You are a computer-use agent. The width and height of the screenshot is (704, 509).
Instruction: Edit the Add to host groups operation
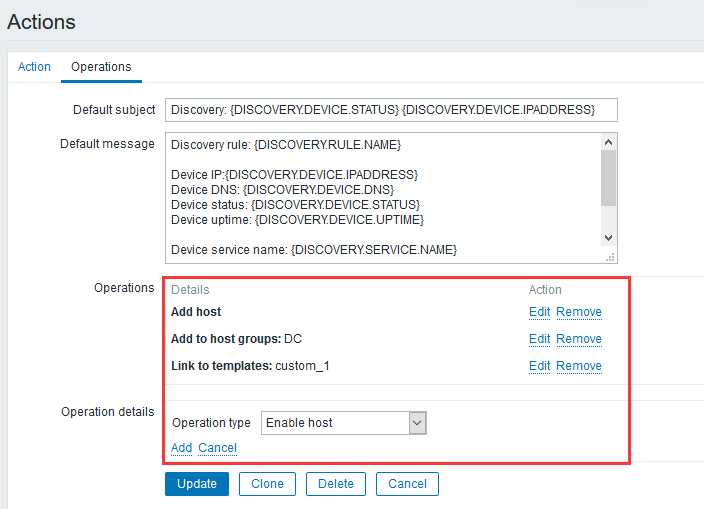[x=539, y=339]
